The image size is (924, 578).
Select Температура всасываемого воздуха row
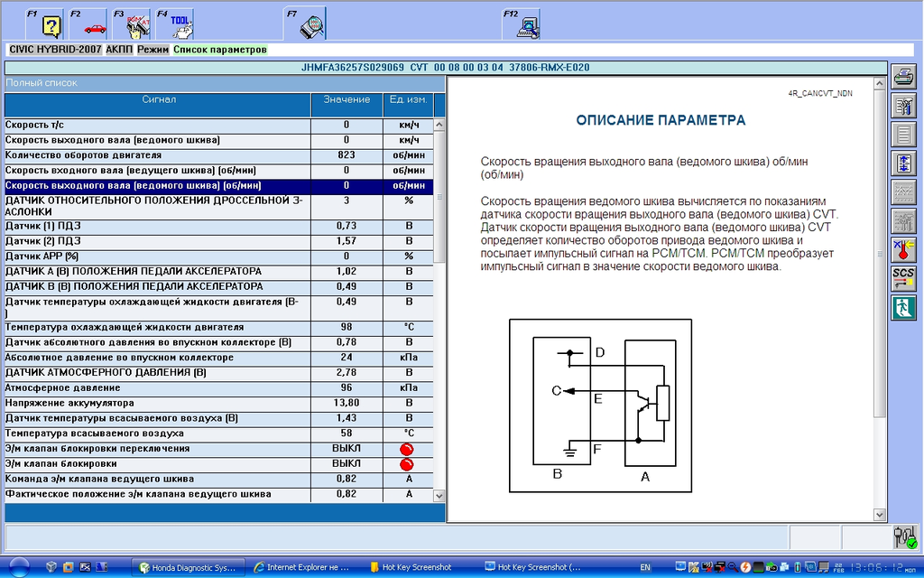218,434
